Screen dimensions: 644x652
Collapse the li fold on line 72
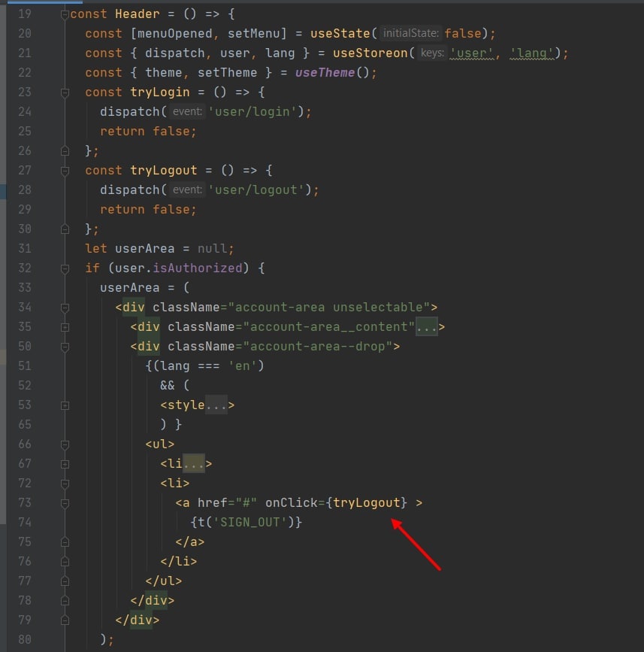(65, 484)
